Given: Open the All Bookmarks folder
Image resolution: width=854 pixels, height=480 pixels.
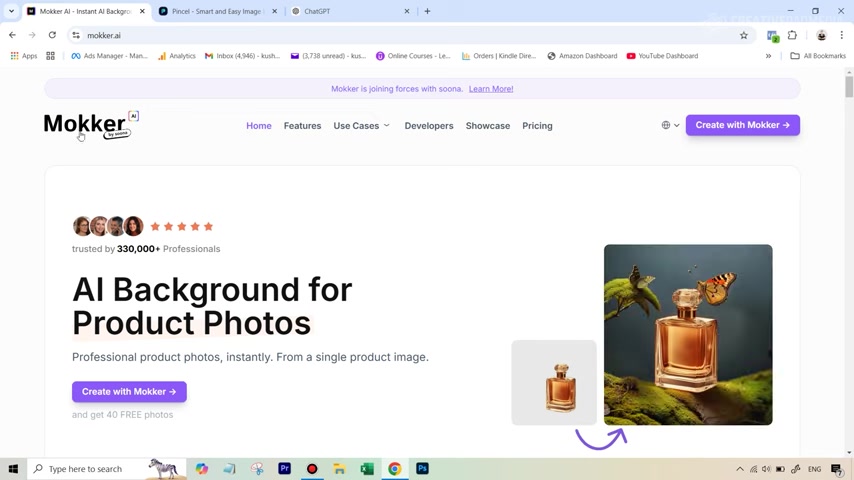Looking at the screenshot, I should [x=818, y=56].
